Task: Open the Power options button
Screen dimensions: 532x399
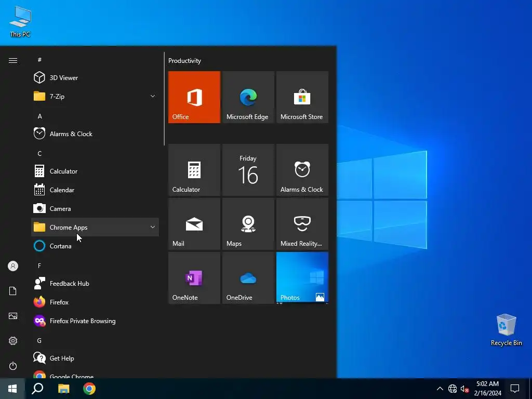Action: click(x=13, y=366)
